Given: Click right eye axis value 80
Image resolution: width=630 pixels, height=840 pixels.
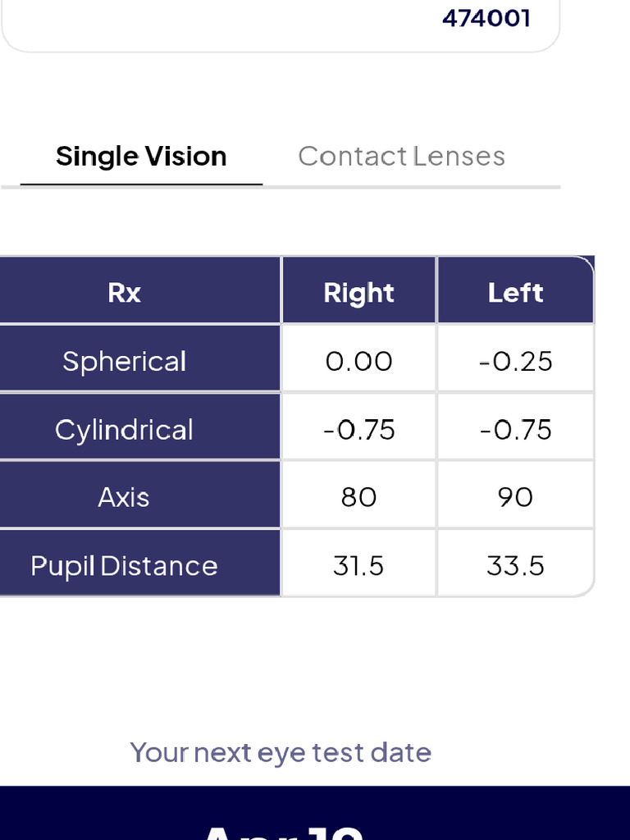Looking at the screenshot, I should [359, 497].
